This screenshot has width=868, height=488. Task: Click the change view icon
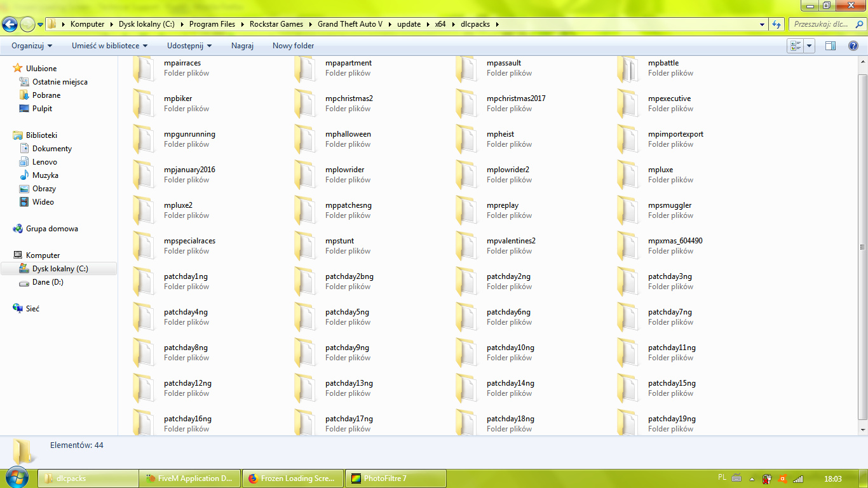coord(795,46)
